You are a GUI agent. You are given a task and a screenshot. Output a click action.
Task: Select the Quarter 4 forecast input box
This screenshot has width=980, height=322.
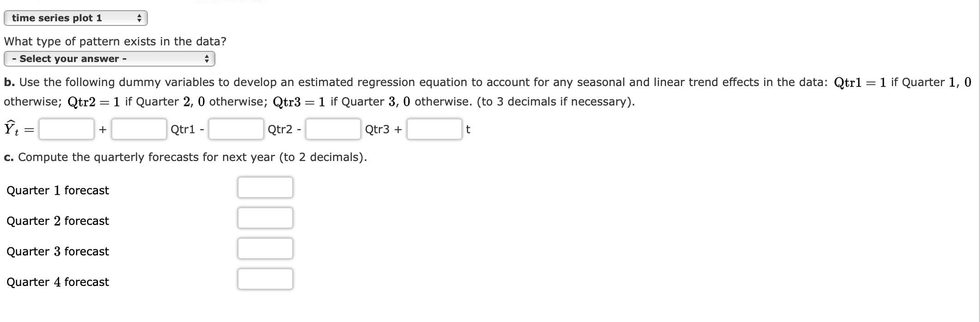click(265, 279)
